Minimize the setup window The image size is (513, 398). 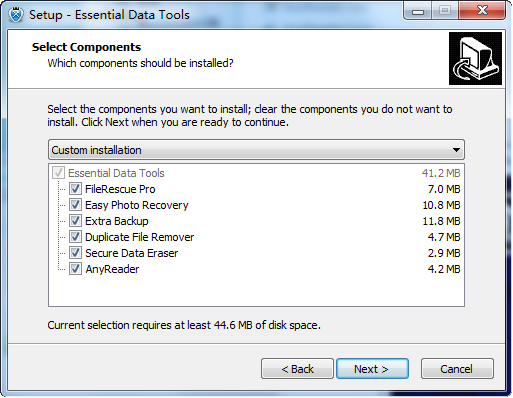pos(418,12)
